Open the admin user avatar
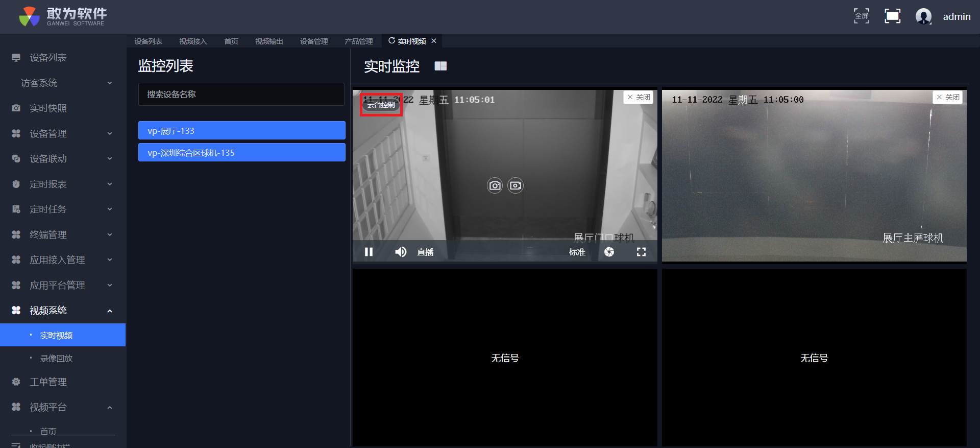980x448 pixels. point(923,16)
